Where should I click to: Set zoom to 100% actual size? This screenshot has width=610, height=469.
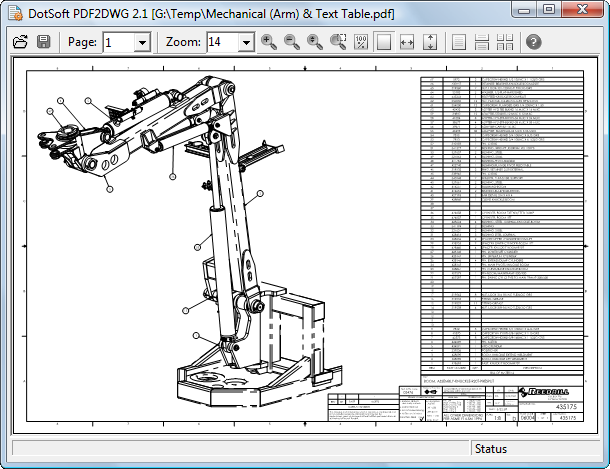click(361, 42)
